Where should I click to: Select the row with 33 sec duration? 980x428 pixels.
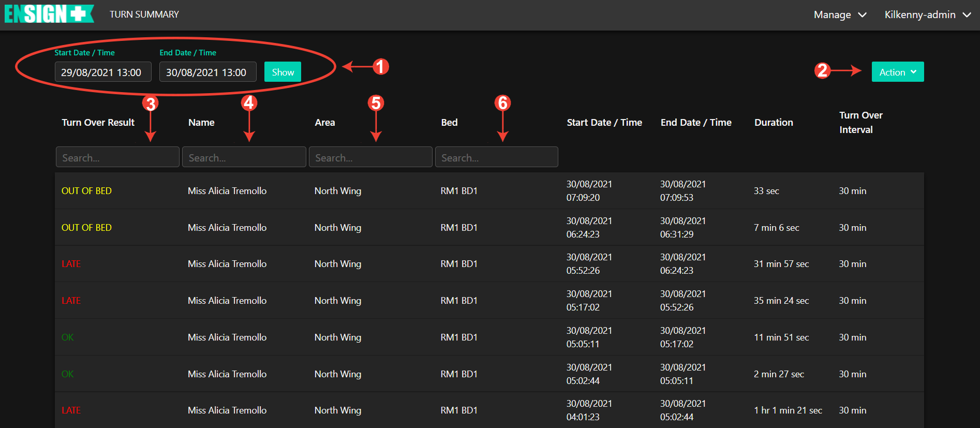[x=489, y=191]
